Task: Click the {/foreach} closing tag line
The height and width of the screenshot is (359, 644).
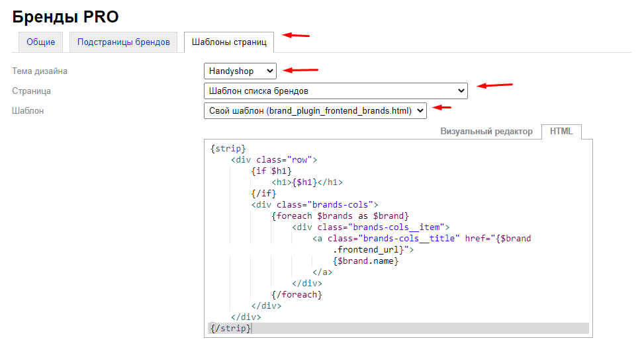Action: 297,294
